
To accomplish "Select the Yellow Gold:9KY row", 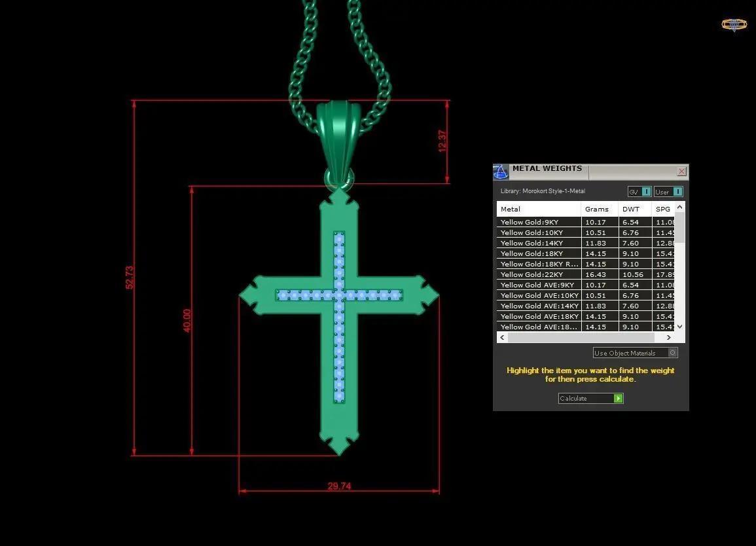I will [x=586, y=223].
